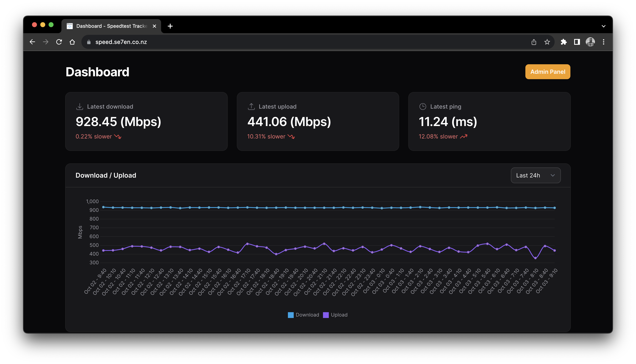
Task: Click the download icon on Latest download card
Action: [x=79, y=106]
